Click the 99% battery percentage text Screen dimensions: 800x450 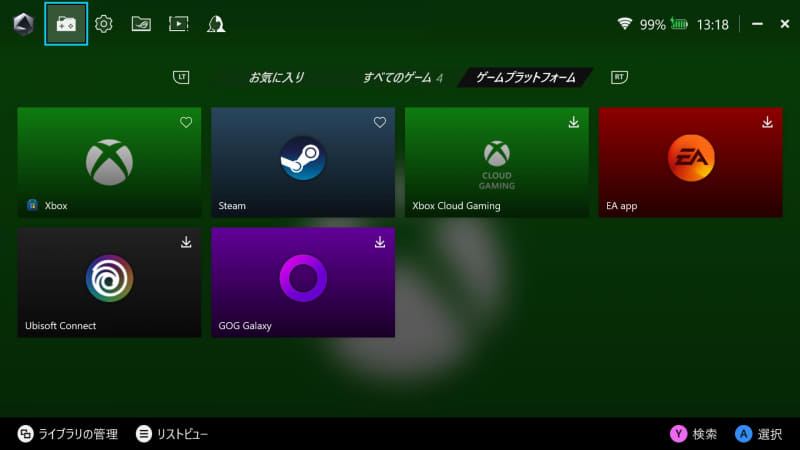pyautogui.click(x=653, y=24)
